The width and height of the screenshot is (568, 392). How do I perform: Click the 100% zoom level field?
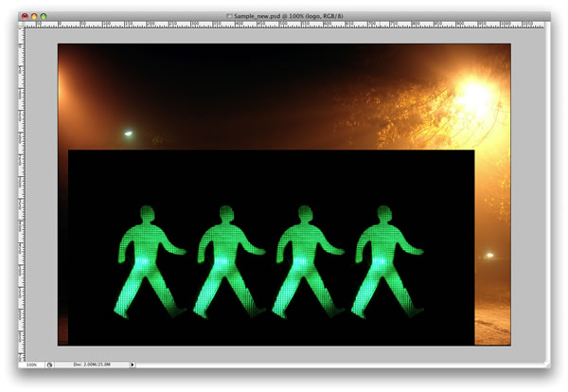click(32, 365)
